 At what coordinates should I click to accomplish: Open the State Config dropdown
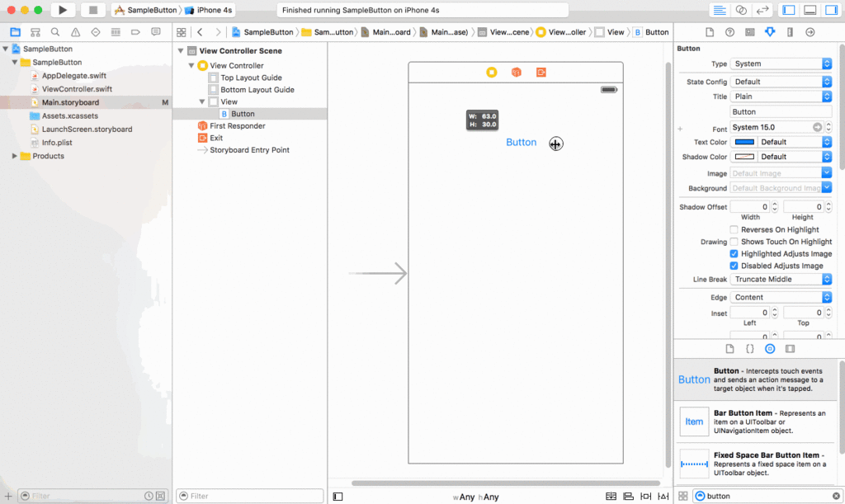click(781, 82)
